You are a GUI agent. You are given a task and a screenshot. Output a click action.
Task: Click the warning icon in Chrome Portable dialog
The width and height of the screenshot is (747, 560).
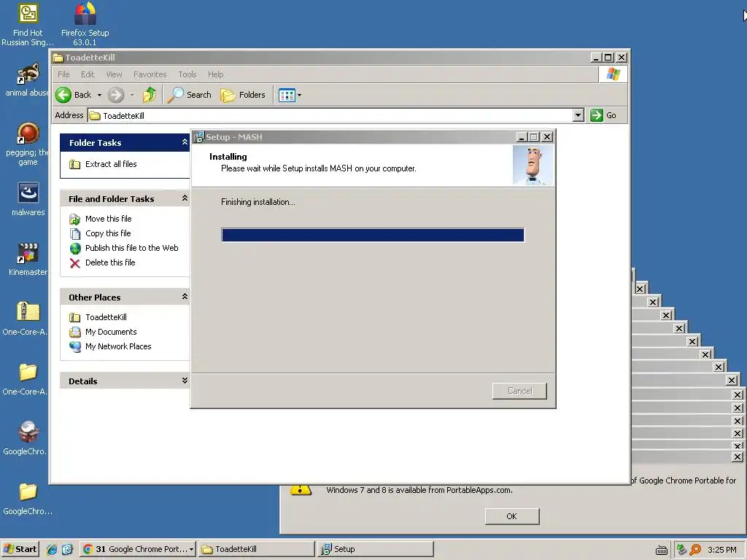pos(300,490)
